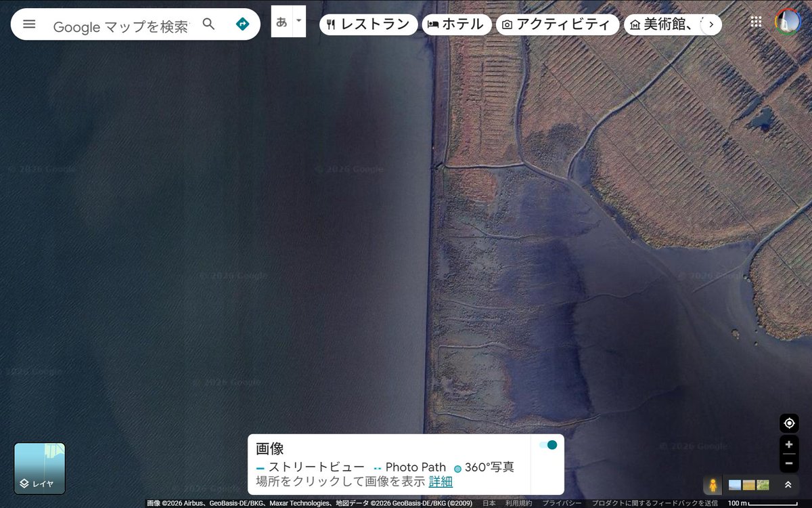Select the レストラン category chip
The width and height of the screenshot is (812, 508).
click(x=369, y=24)
